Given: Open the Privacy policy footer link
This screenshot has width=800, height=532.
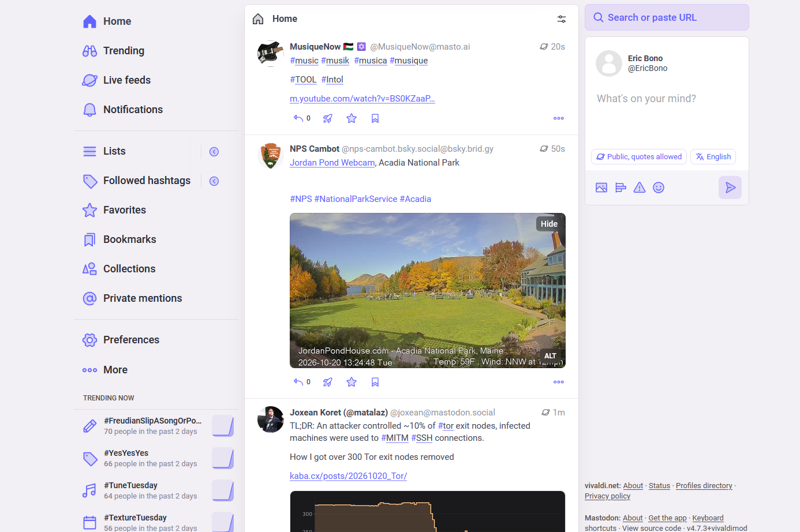Looking at the screenshot, I should (607, 496).
